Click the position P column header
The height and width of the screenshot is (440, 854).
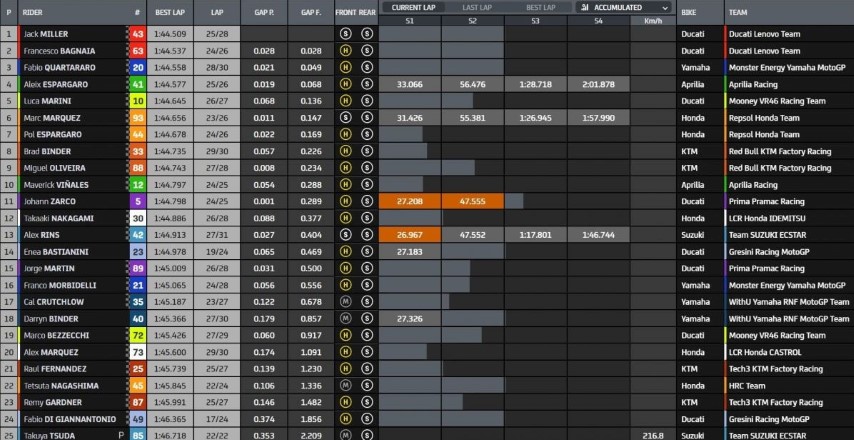[9, 12]
